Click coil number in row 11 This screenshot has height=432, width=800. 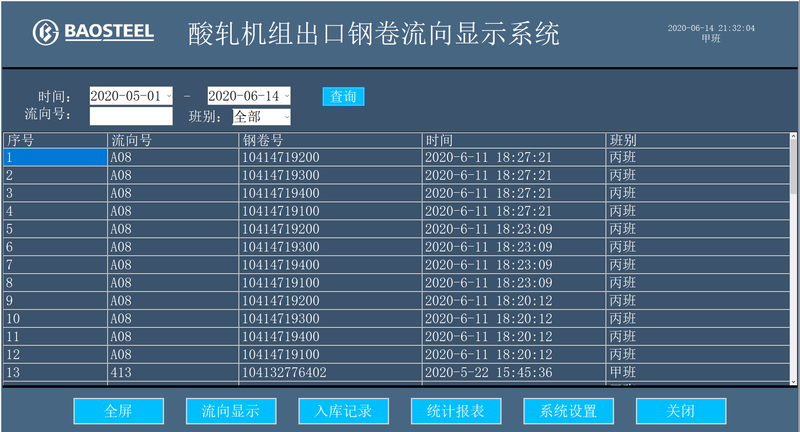point(331,336)
